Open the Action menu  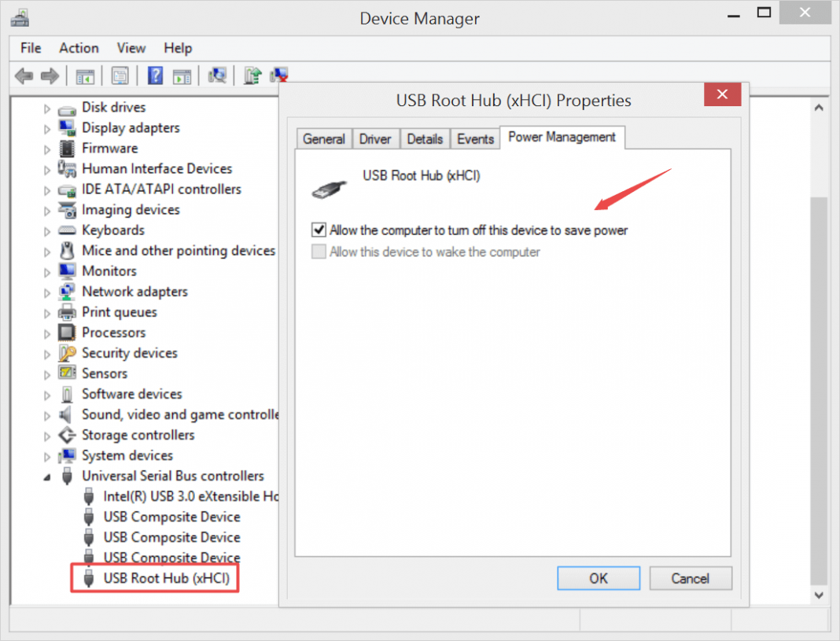pos(79,48)
